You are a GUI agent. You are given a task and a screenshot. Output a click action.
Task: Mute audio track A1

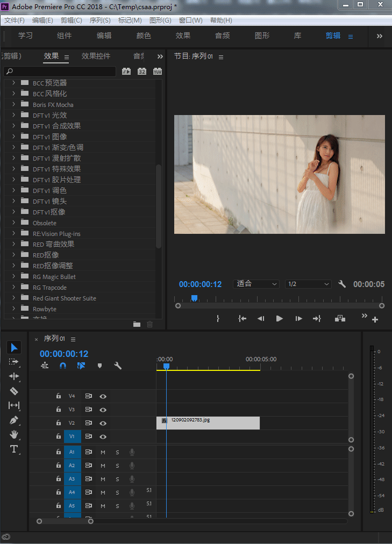point(103,453)
